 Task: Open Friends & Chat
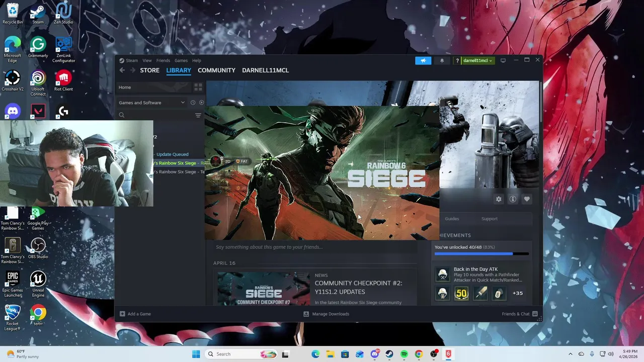tap(520, 314)
